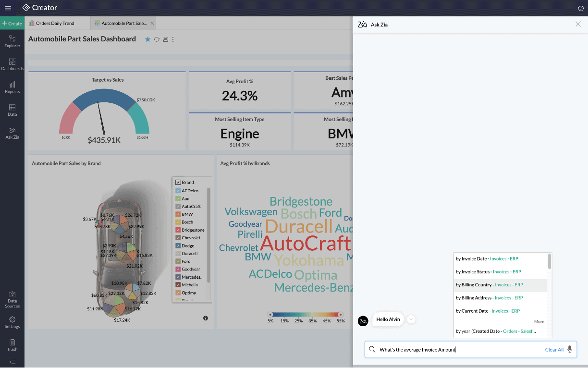Toggle the Brand legend master checkbox
588x368 pixels.
[x=178, y=183]
